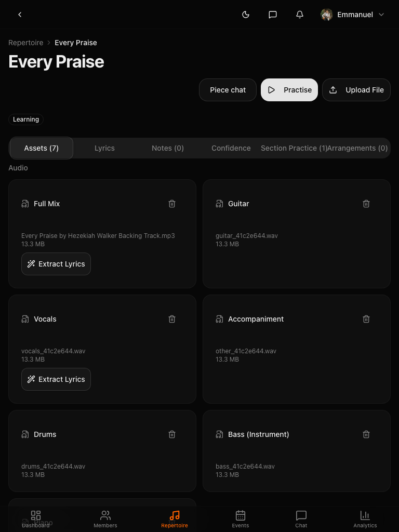Open Events calendar in bottom navigation
This screenshot has width=399, height=532.
click(241, 518)
